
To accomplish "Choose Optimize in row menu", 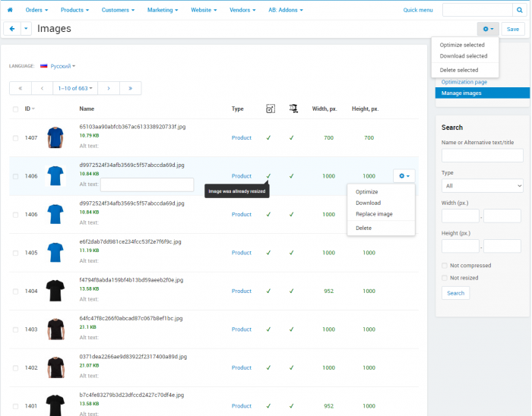I will [366, 192].
